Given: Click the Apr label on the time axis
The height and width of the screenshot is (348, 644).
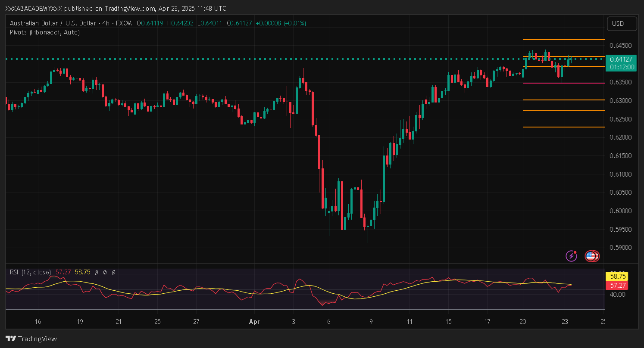Looking at the screenshot, I should [254, 321].
